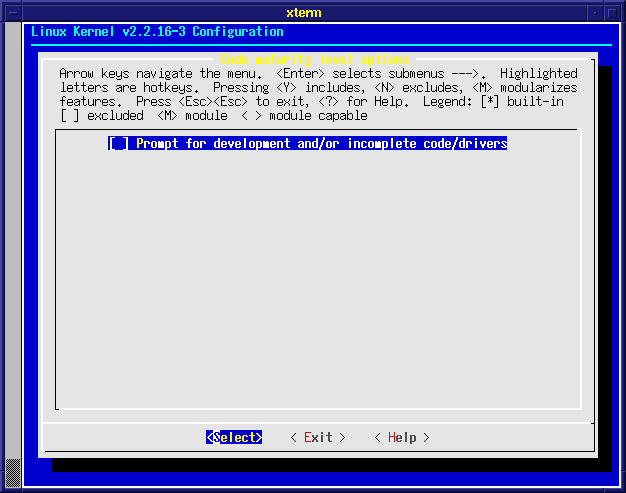
Task: Toggle the development code prompt checkbox
Action: click(x=118, y=144)
